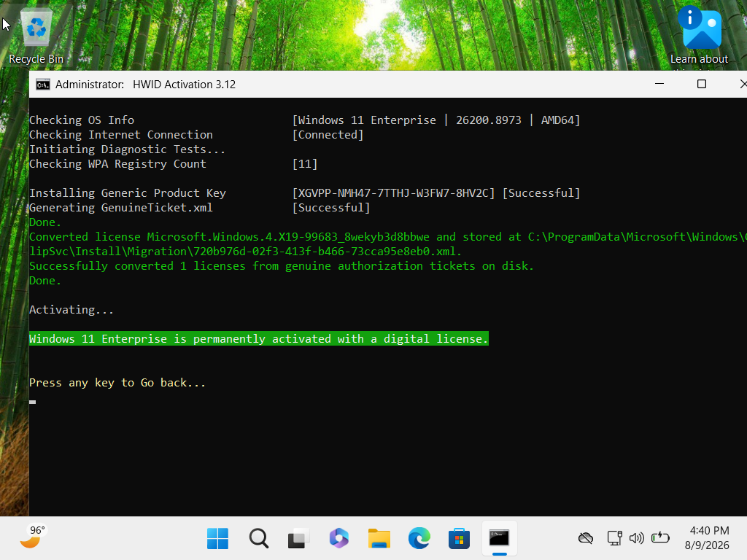Click the volume speaker tray icon

point(636,538)
